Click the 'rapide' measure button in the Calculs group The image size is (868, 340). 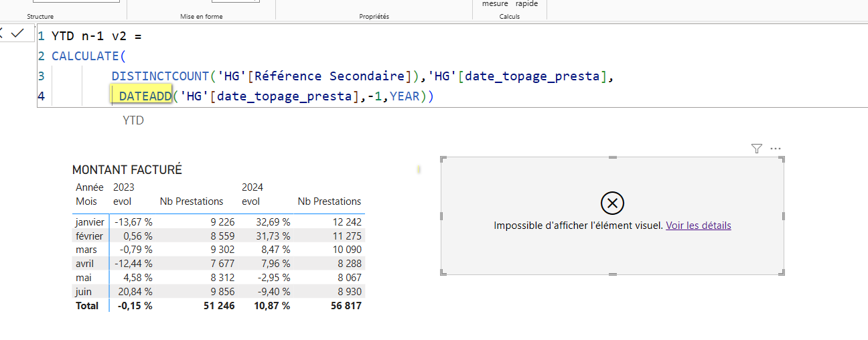pyautogui.click(x=526, y=4)
